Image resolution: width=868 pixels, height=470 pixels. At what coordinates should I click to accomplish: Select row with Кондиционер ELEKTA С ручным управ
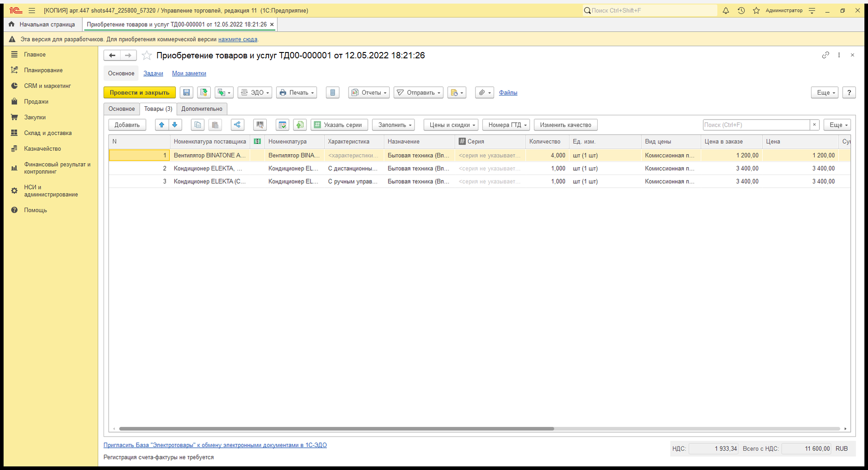pyautogui.click(x=479, y=181)
